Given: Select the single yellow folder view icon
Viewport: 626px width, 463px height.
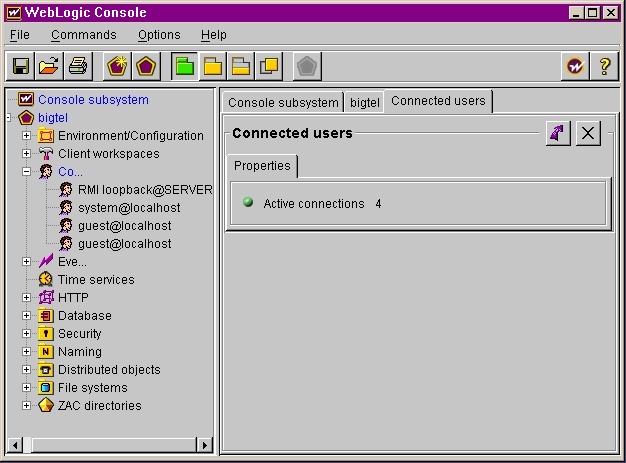Looking at the screenshot, I should 213,66.
